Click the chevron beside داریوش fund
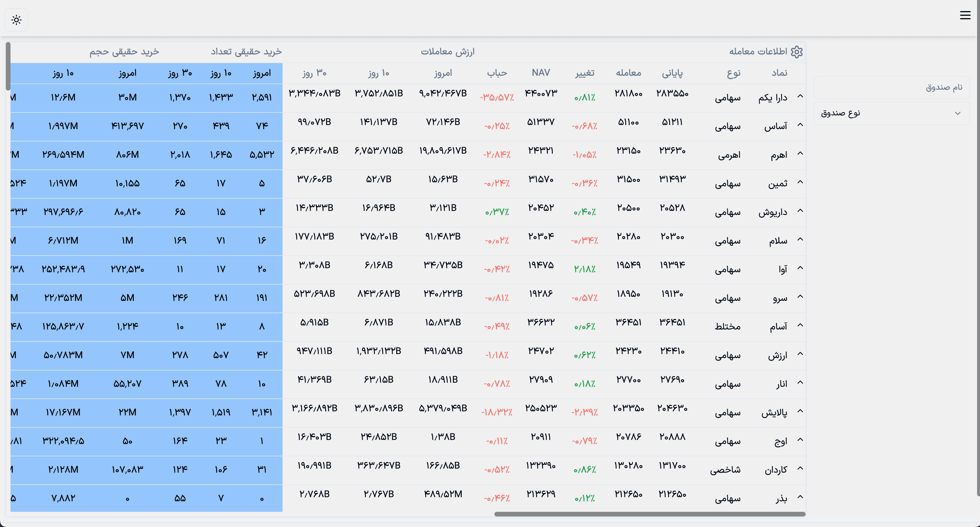This screenshot has height=527, width=980. click(x=800, y=211)
